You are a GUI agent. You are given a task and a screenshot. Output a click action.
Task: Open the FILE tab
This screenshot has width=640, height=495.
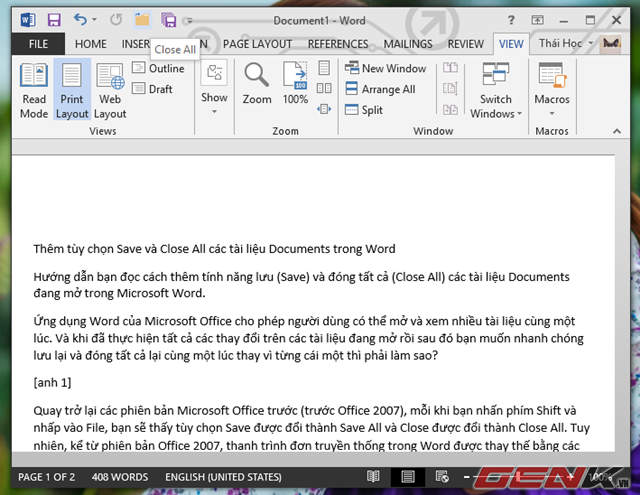pos(38,44)
